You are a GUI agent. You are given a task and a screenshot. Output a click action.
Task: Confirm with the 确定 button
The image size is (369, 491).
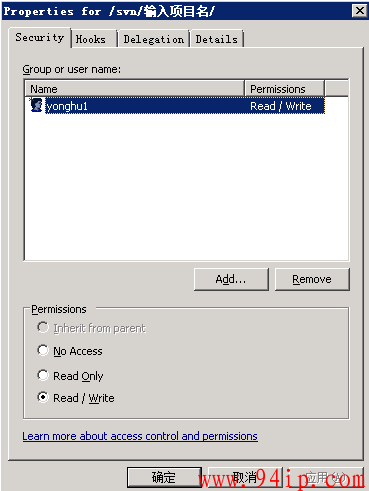pos(164,477)
